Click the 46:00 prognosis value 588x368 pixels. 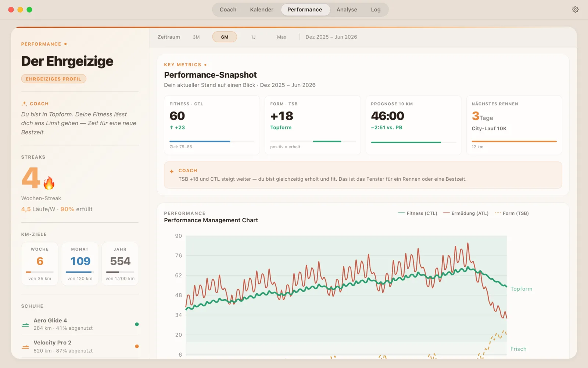pyautogui.click(x=387, y=116)
